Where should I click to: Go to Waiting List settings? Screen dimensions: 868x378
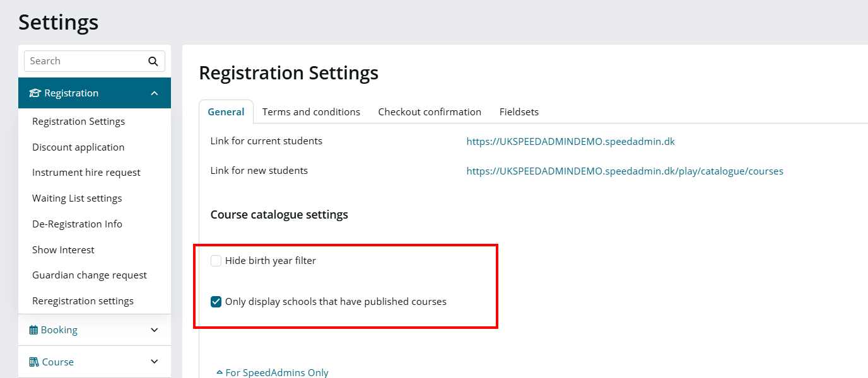[x=77, y=198]
